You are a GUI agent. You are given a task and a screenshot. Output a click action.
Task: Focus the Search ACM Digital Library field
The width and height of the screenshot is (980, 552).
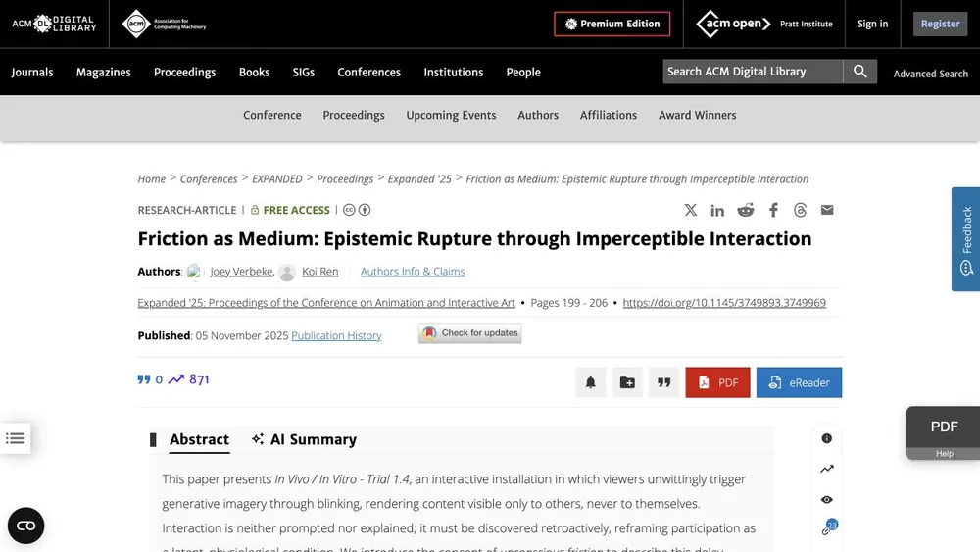pyautogui.click(x=753, y=72)
